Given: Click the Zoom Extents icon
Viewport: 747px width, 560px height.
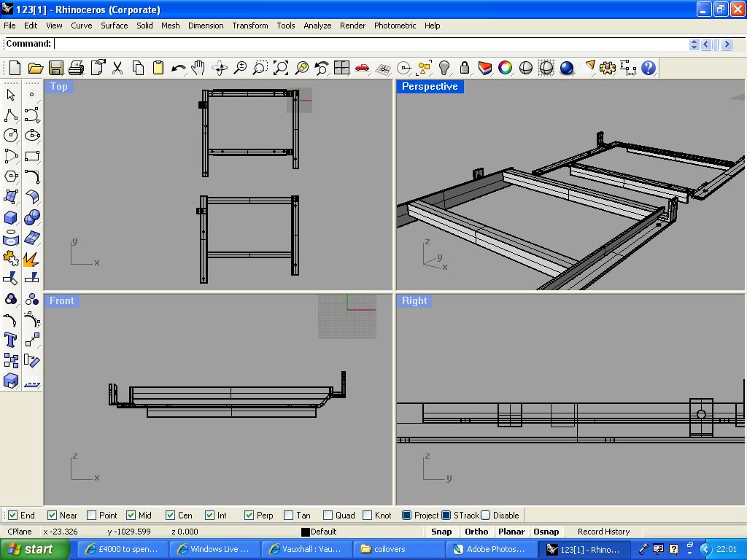Looking at the screenshot, I should click(281, 69).
